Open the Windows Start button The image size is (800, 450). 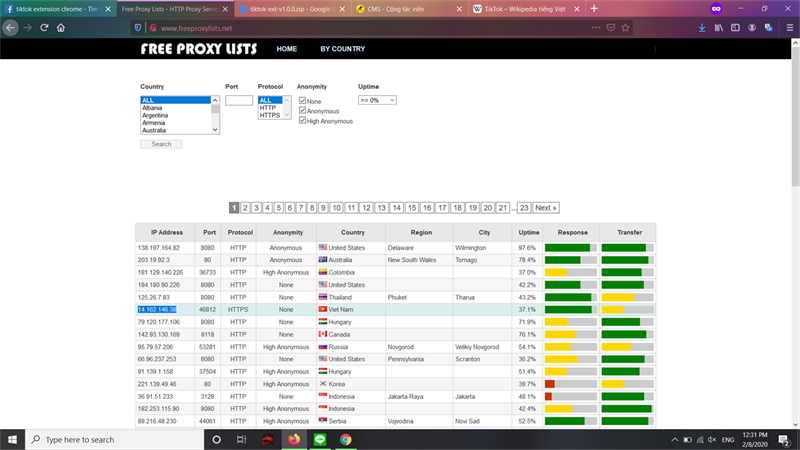(12, 439)
